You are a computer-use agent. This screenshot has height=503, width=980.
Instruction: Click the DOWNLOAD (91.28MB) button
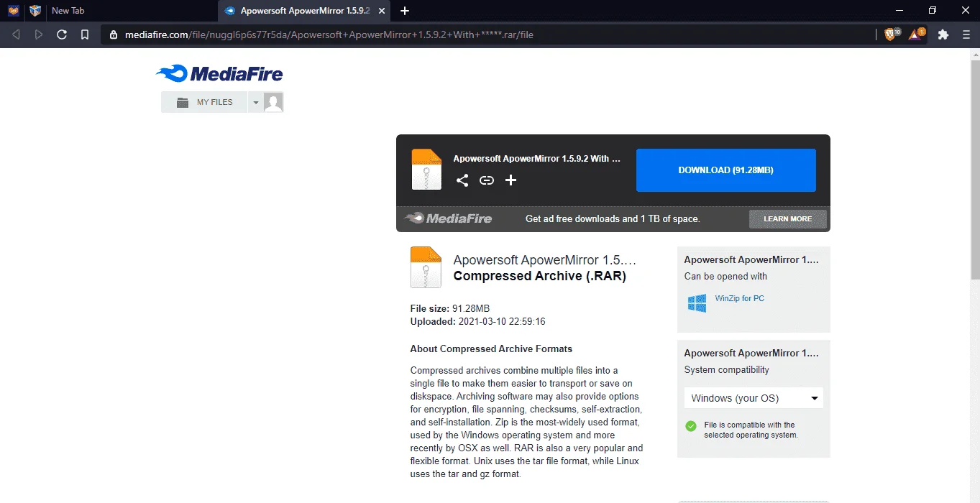pyautogui.click(x=725, y=170)
